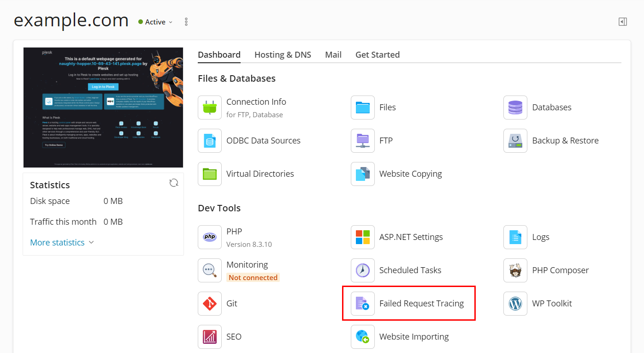Image resolution: width=644 pixels, height=353 pixels.
Task: Select the Get Started tab
Action: [377, 55]
